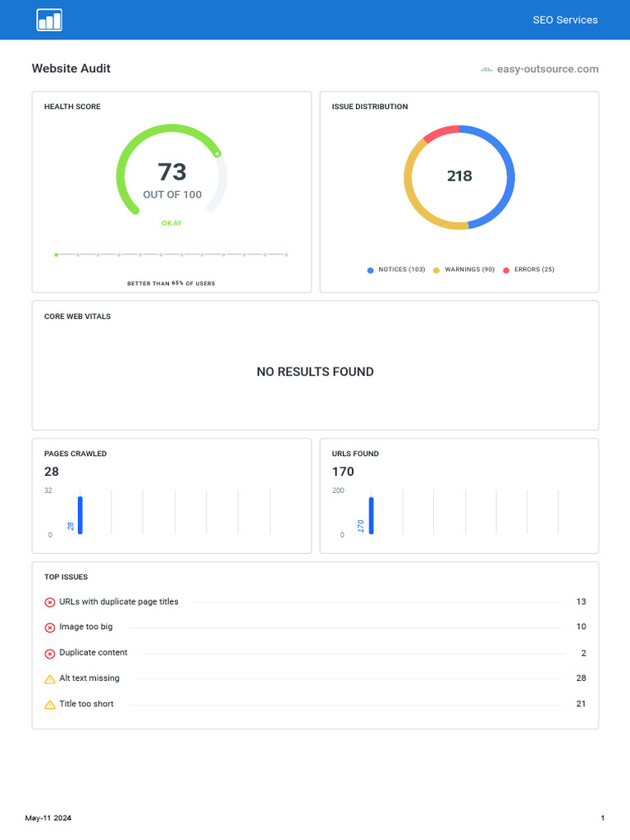
Task: Select the yellow Warnings legend dot
Action: (x=436, y=270)
